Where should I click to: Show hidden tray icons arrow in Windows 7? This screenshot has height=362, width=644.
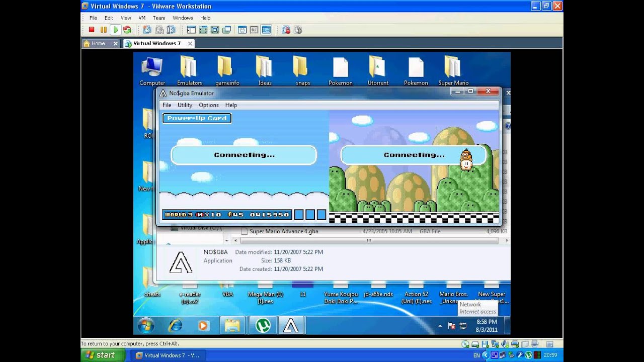[x=440, y=326]
